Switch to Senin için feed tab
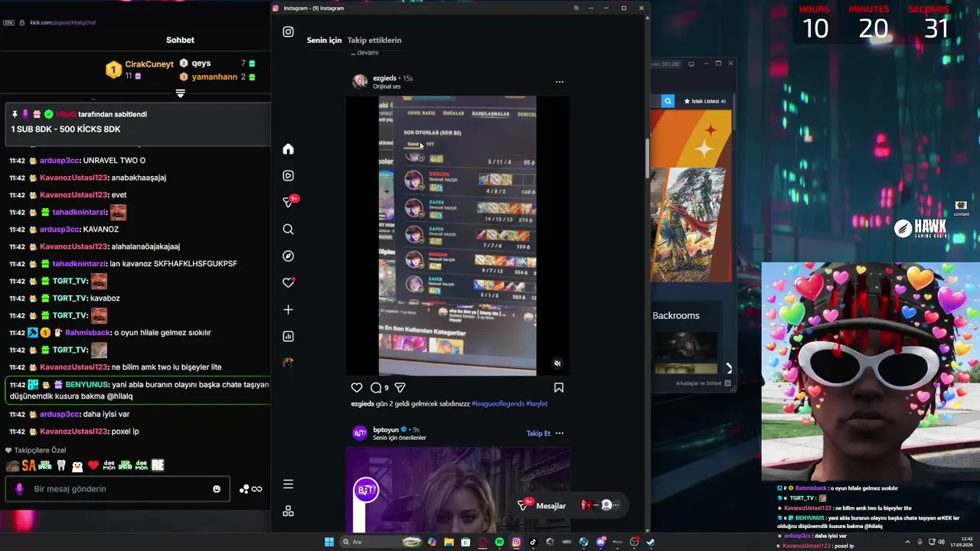 click(324, 40)
